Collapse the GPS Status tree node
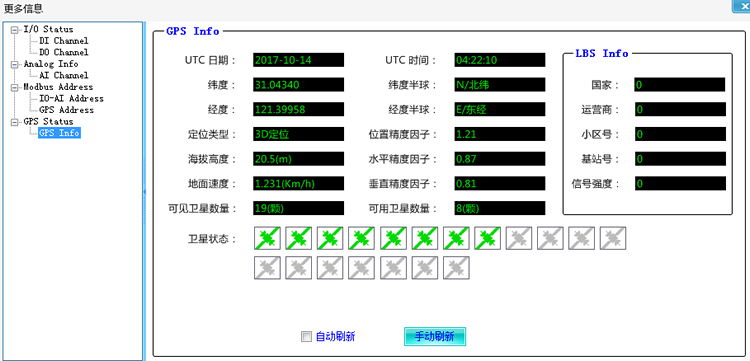750x361 pixels. coord(14,122)
